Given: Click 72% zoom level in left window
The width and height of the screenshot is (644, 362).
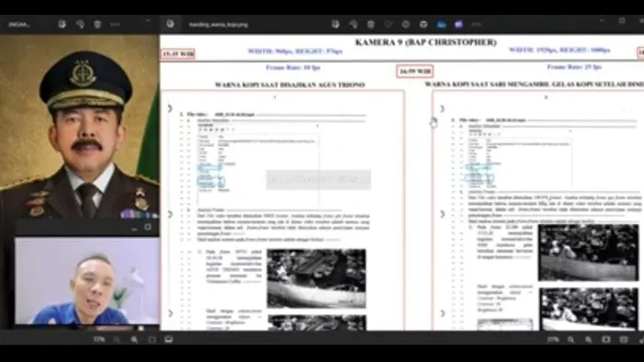Looking at the screenshot, I should pyautogui.click(x=99, y=339).
